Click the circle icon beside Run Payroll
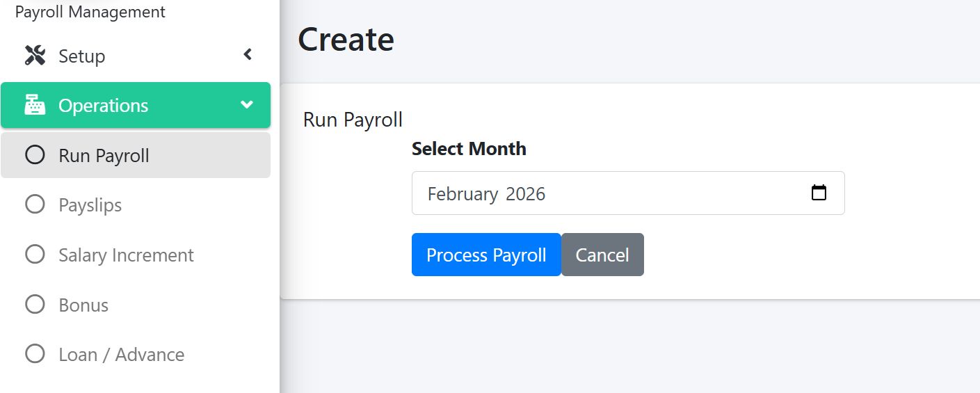980x393 pixels. (x=35, y=155)
